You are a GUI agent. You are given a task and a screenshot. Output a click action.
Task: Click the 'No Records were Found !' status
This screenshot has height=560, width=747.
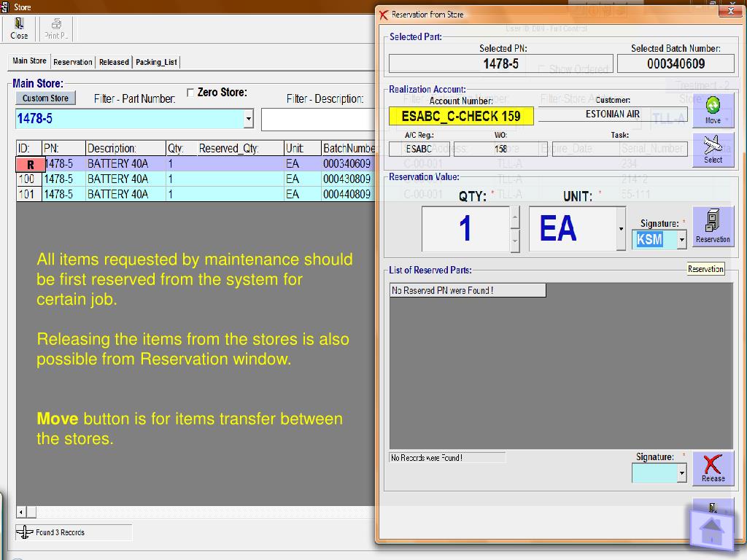[447, 458]
